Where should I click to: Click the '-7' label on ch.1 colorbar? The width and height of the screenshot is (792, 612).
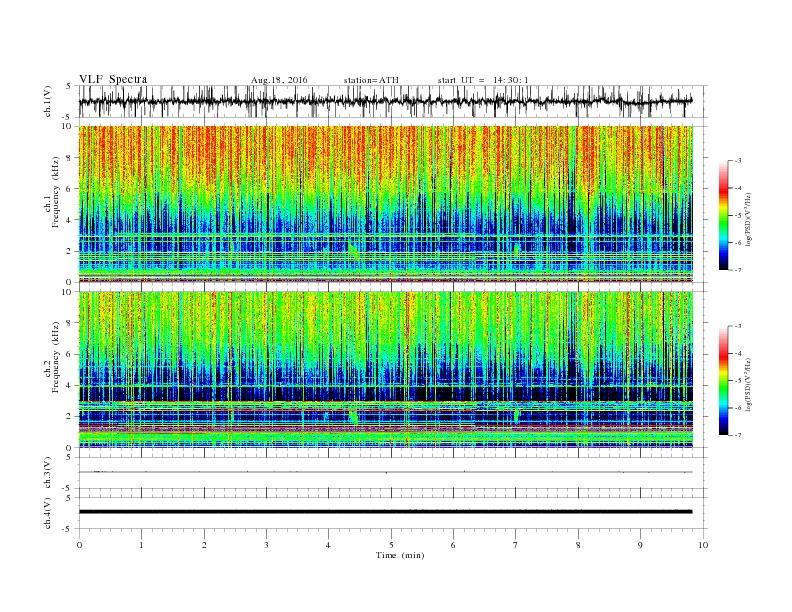coord(738,270)
